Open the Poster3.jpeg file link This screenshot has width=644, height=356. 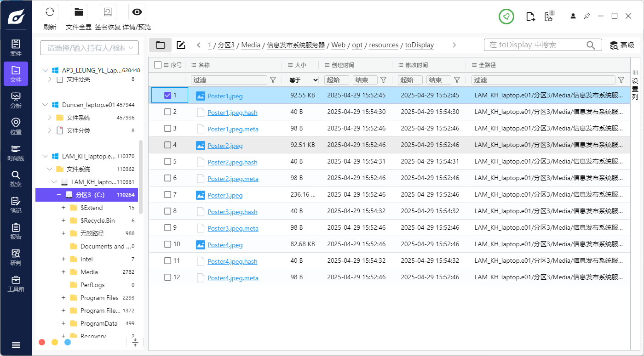pyautogui.click(x=225, y=195)
